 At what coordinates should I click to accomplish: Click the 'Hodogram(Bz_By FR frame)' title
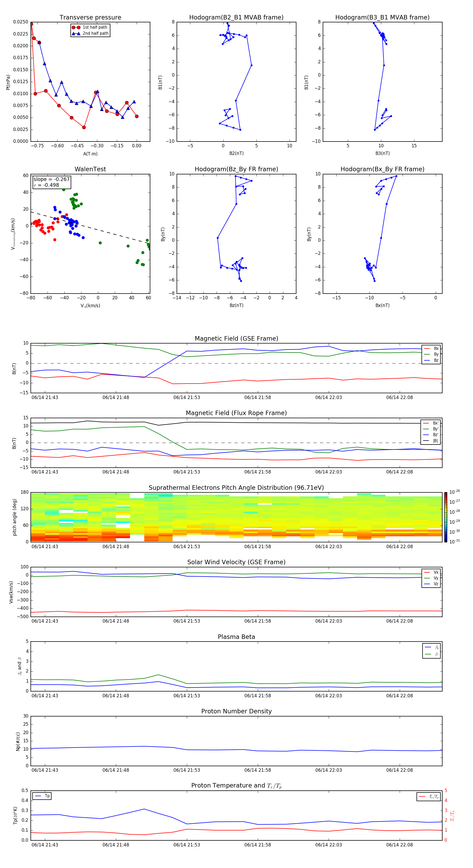[x=236, y=169]
